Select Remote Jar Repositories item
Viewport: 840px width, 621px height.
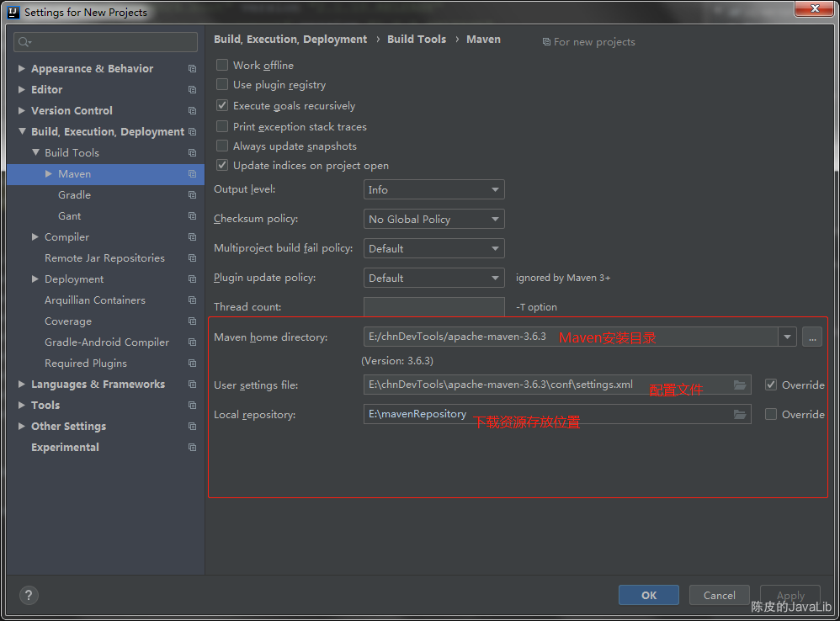tap(104, 258)
